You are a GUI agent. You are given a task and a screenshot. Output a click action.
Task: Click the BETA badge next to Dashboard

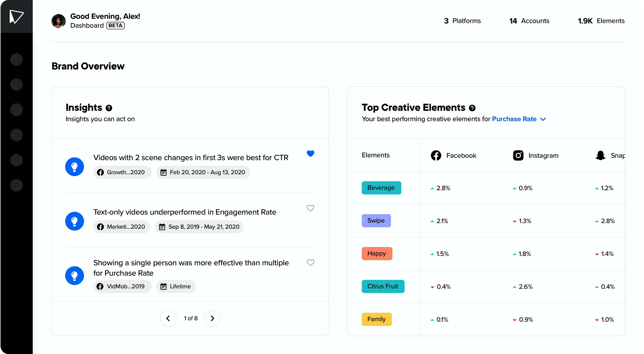(115, 26)
